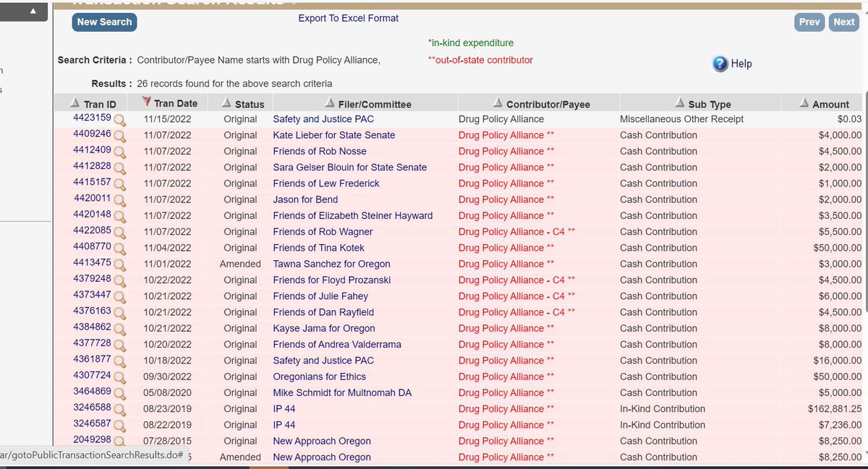
Task: Open Kayse Jama for Oregon
Action: 324,329
